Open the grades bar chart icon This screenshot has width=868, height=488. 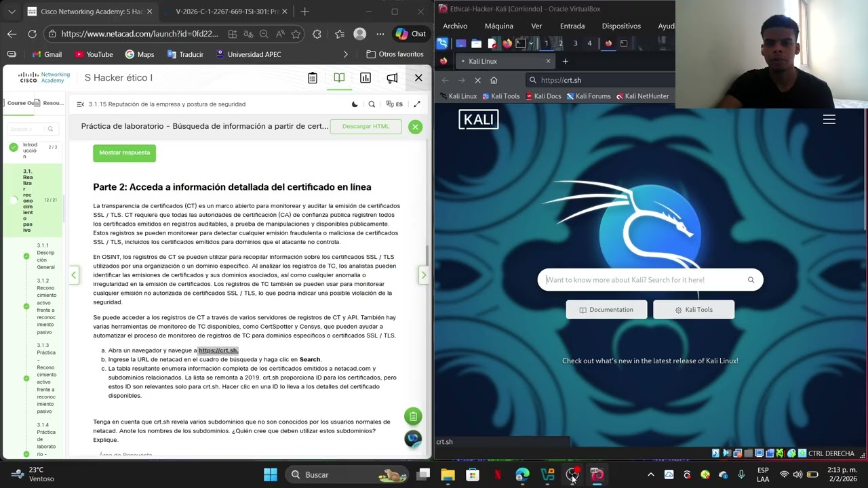(366, 78)
